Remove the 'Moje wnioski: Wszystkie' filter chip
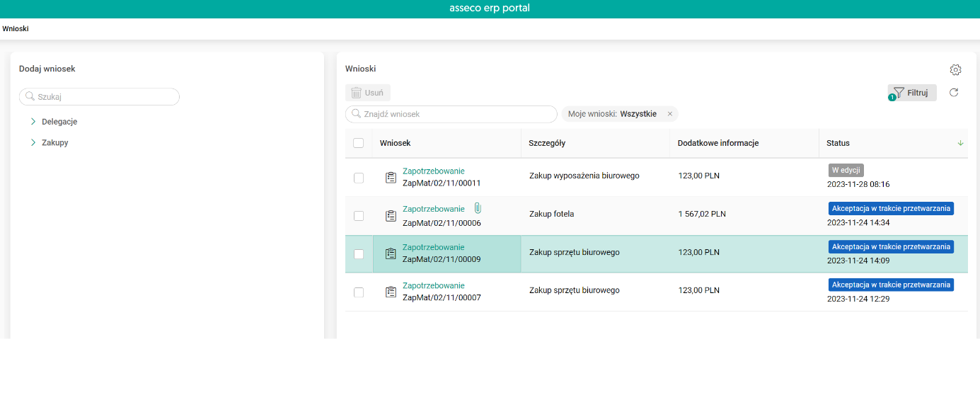The height and width of the screenshot is (417, 980). (670, 114)
